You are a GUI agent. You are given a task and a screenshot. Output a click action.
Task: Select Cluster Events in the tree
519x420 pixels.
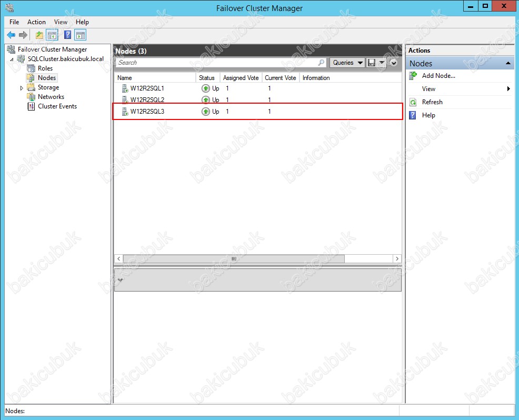pyautogui.click(x=57, y=106)
